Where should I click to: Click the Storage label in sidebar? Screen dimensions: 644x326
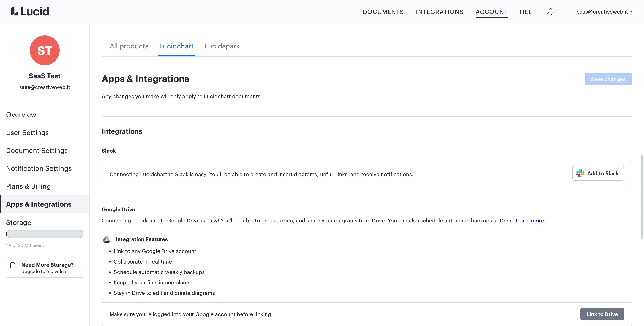18,222
